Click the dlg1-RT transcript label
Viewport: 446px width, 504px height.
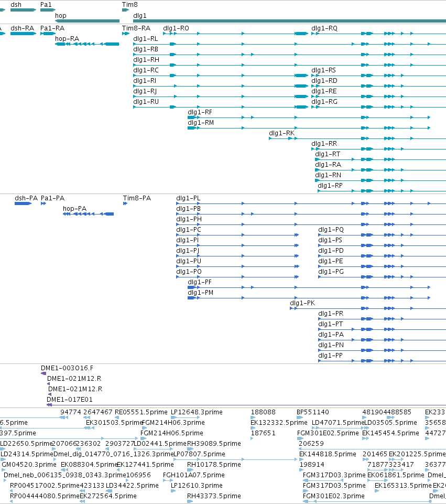pos(328,154)
